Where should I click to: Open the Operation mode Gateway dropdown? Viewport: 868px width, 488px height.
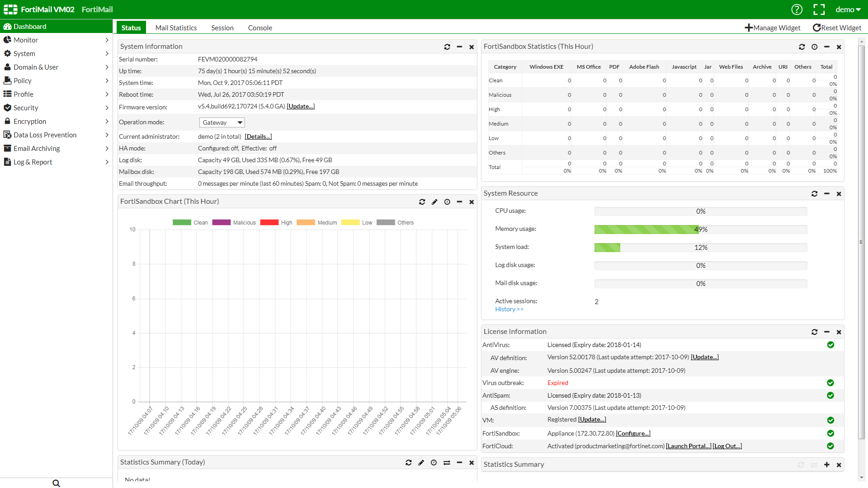[x=222, y=122]
